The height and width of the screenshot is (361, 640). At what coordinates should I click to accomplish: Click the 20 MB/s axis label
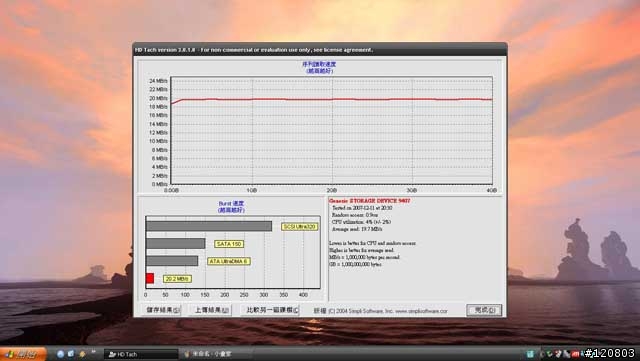[158, 98]
